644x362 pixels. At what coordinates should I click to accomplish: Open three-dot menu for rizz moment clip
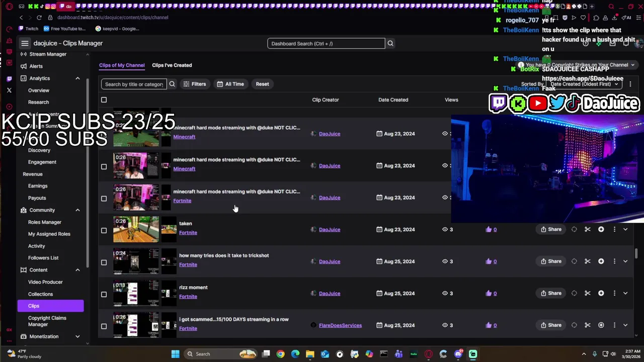pos(614,293)
